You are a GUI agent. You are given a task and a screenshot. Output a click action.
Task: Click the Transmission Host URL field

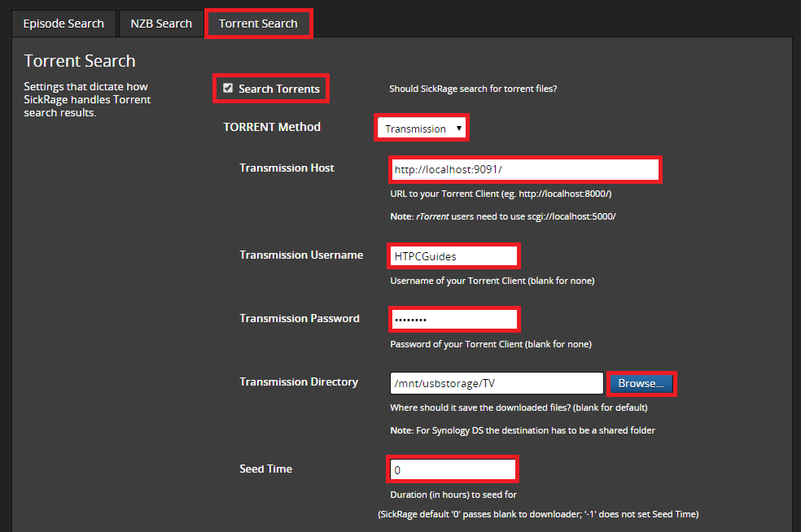pyautogui.click(x=524, y=170)
